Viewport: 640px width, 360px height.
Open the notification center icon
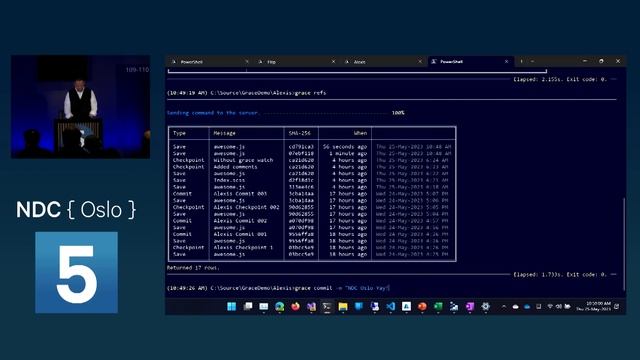click(x=616, y=307)
